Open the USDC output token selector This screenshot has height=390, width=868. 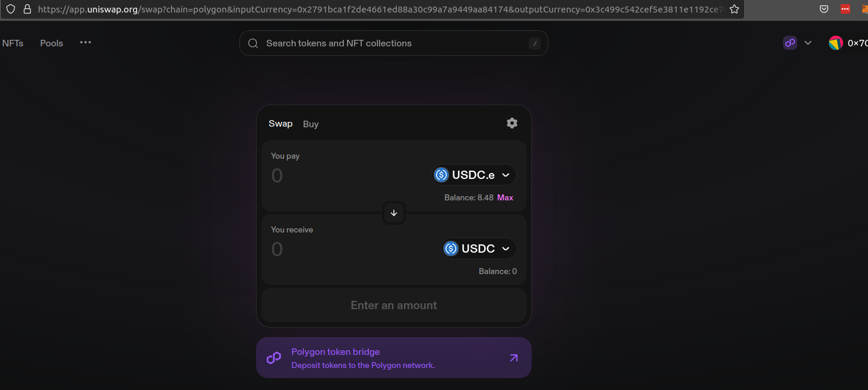coord(479,249)
